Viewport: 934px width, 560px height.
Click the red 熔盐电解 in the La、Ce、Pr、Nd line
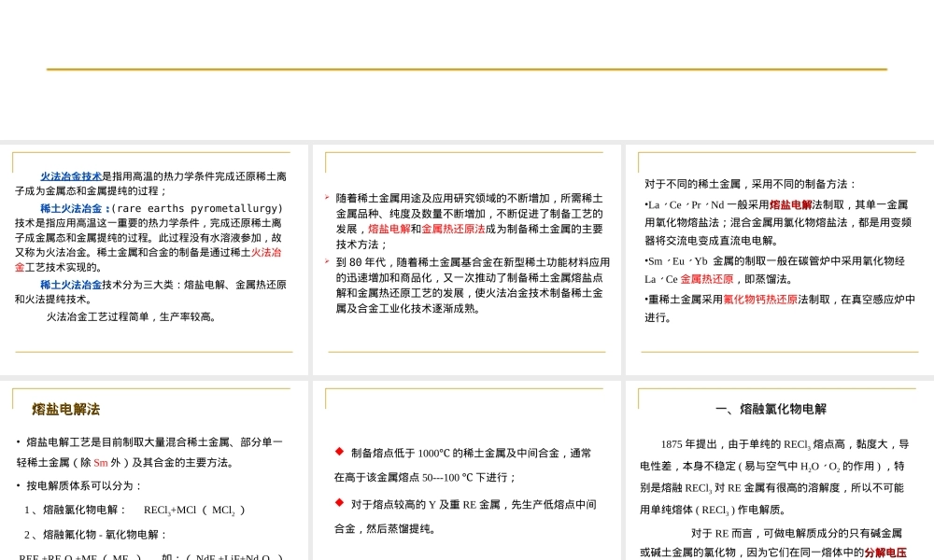pyautogui.click(x=790, y=204)
